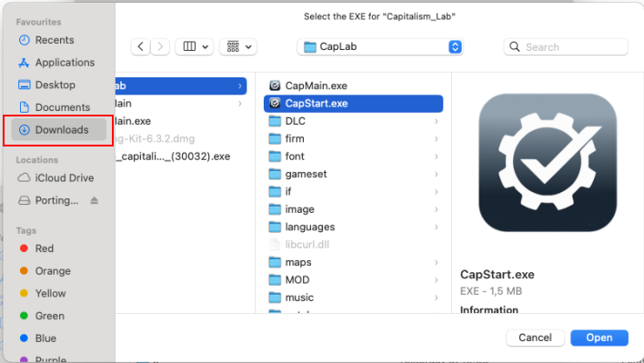
Task: Click the CapMain.exe file icon
Action: coord(275,86)
